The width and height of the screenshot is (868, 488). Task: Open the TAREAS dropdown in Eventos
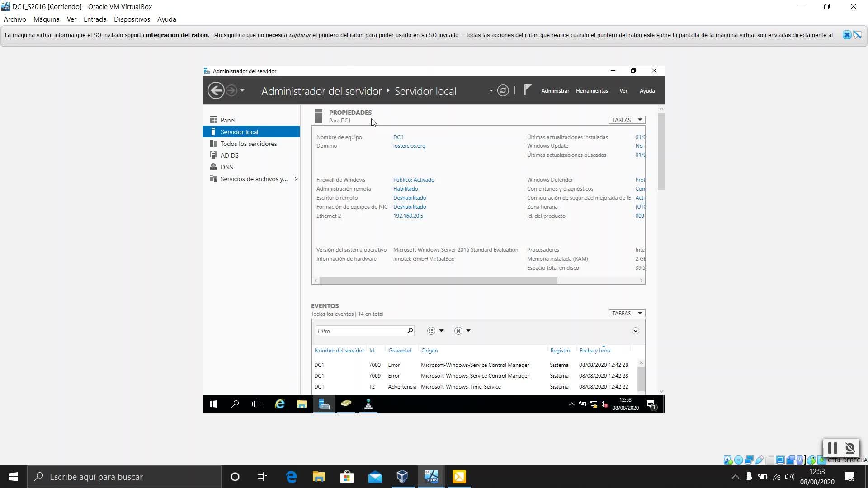tap(627, 313)
